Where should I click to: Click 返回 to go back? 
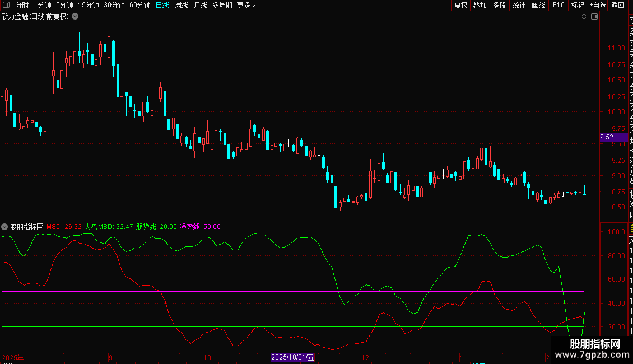pos(617,5)
